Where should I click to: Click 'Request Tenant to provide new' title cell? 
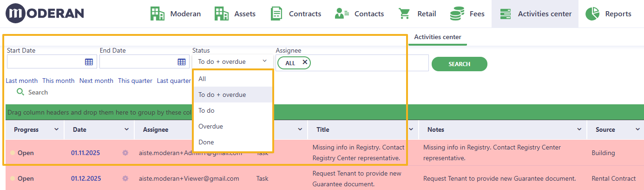click(x=357, y=178)
